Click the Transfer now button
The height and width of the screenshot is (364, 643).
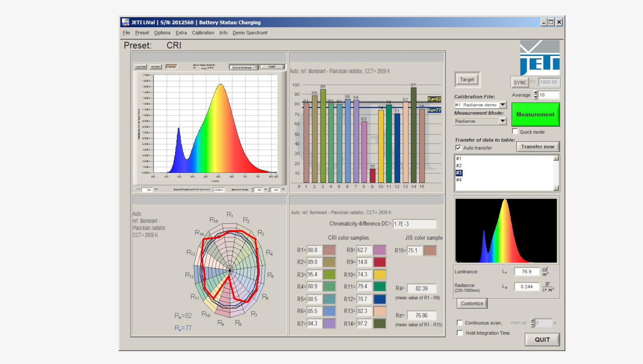point(537,146)
